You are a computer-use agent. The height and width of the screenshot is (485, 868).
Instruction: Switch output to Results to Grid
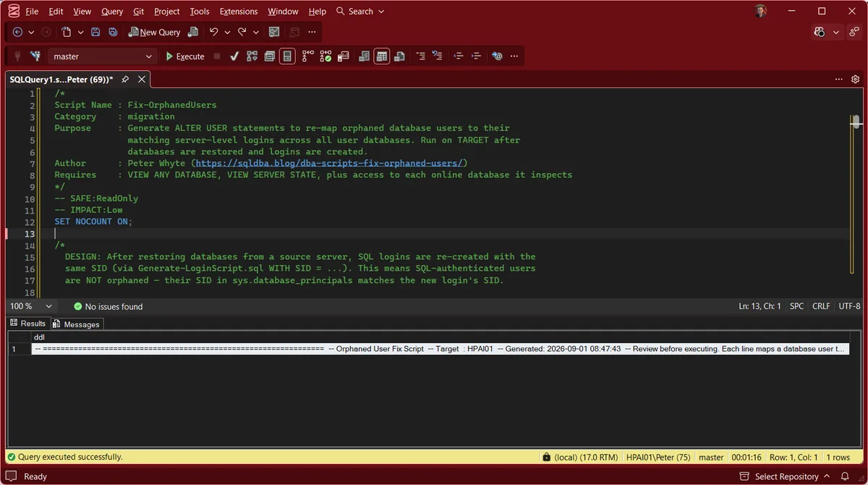382,56
